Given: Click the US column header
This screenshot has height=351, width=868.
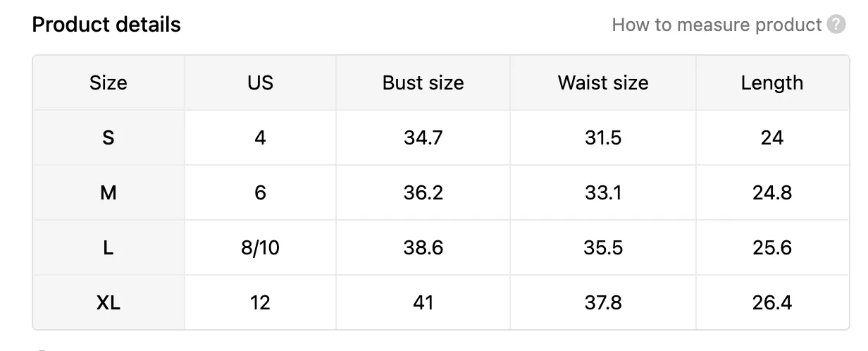Looking at the screenshot, I should [260, 82].
